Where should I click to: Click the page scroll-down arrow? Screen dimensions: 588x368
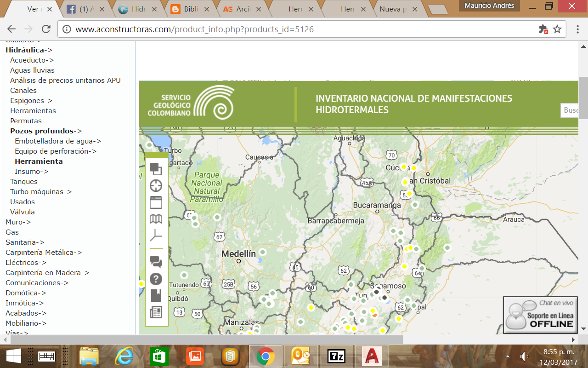[583, 328]
